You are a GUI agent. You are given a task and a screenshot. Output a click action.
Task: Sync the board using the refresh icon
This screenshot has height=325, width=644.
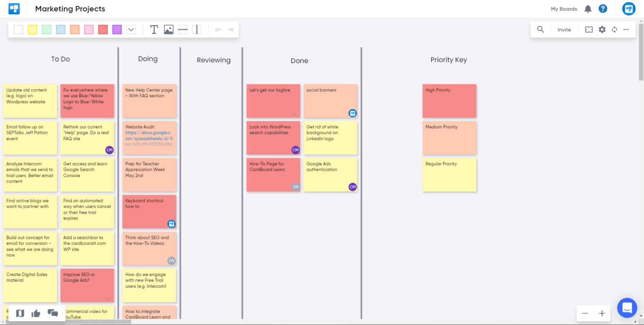click(614, 29)
